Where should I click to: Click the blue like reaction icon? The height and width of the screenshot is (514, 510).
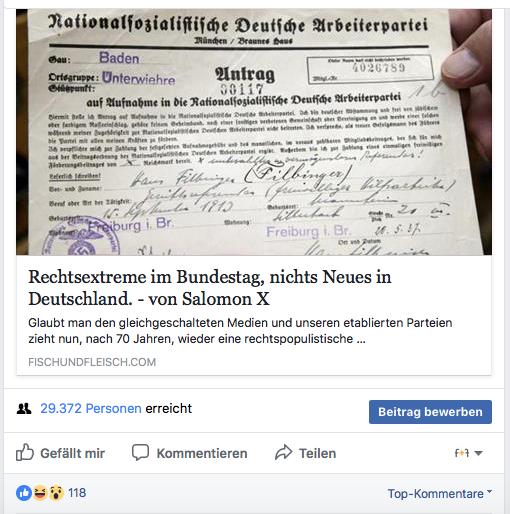[24, 493]
